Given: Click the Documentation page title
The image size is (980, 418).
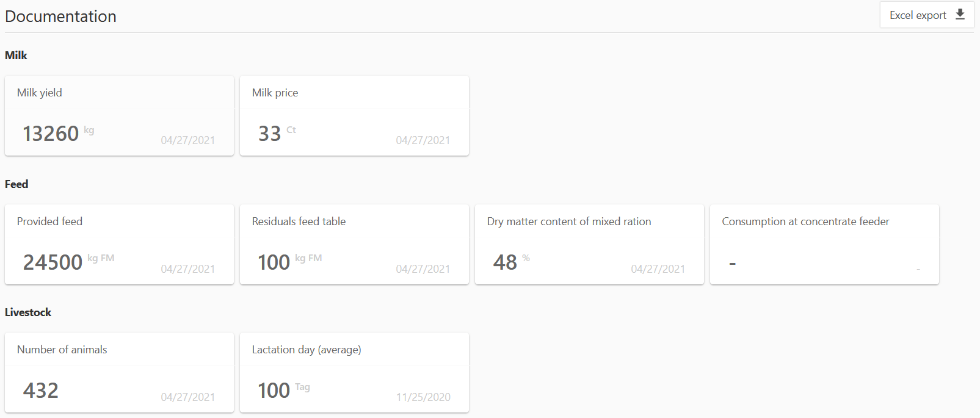Looking at the screenshot, I should (60, 16).
